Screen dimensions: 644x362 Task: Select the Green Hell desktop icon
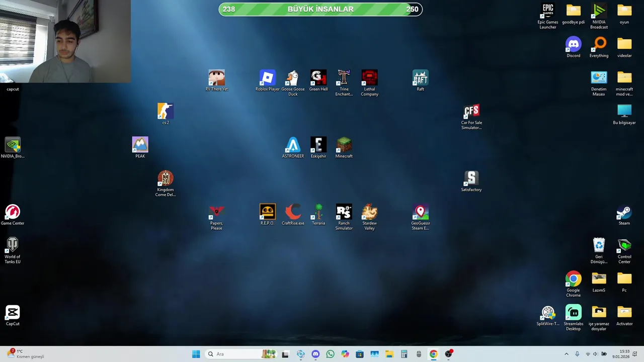pos(318,81)
